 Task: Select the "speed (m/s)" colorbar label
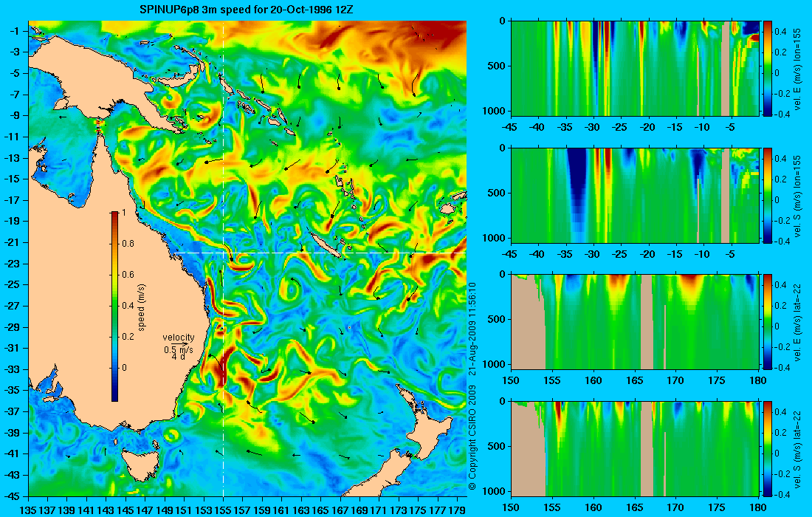point(142,307)
